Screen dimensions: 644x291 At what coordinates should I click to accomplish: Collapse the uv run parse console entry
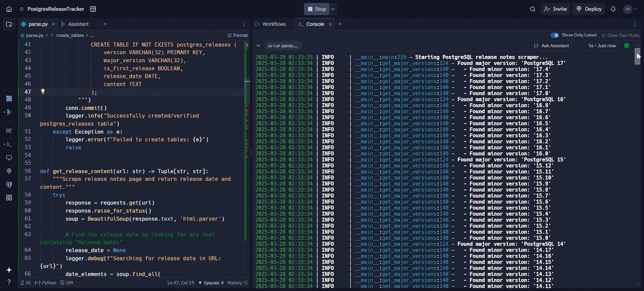(x=258, y=46)
